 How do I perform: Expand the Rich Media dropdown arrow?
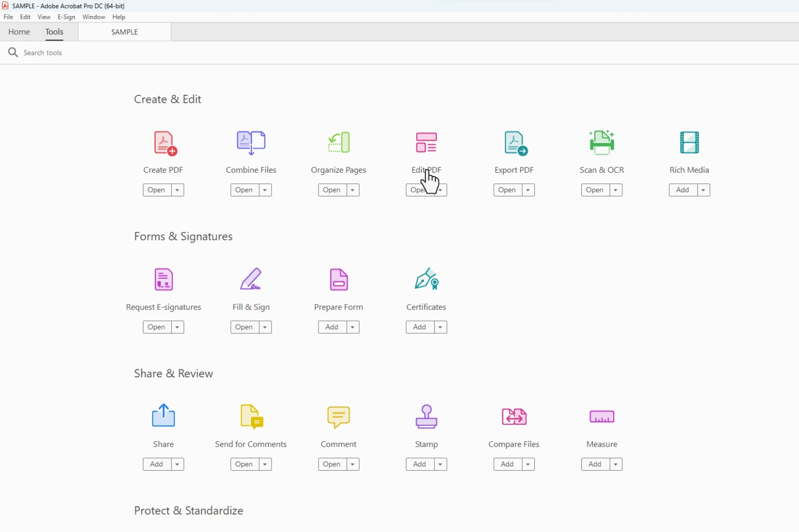click(704, 190)
